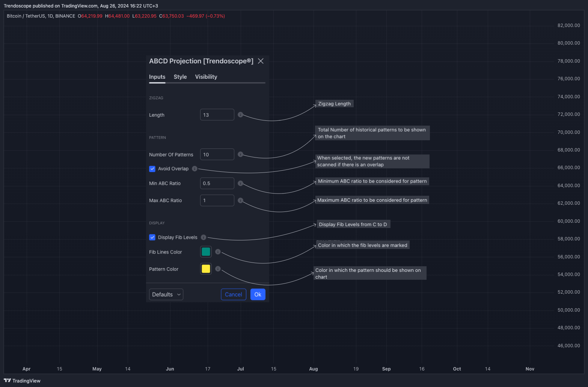The width and height of the screenshot is (588, 387).
Task: Click the info icon beside Pattern Color
Action: [218, 269]
